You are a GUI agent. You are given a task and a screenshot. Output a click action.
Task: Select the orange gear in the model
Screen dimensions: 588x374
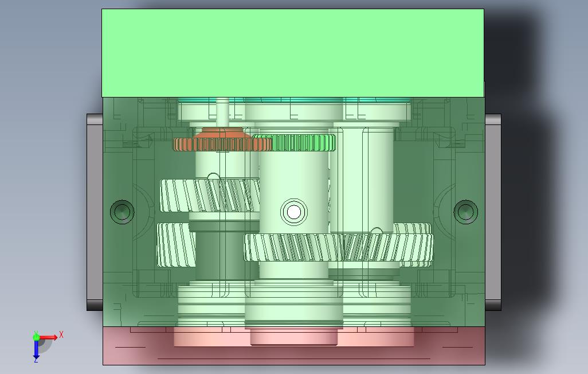click(222, 140)
